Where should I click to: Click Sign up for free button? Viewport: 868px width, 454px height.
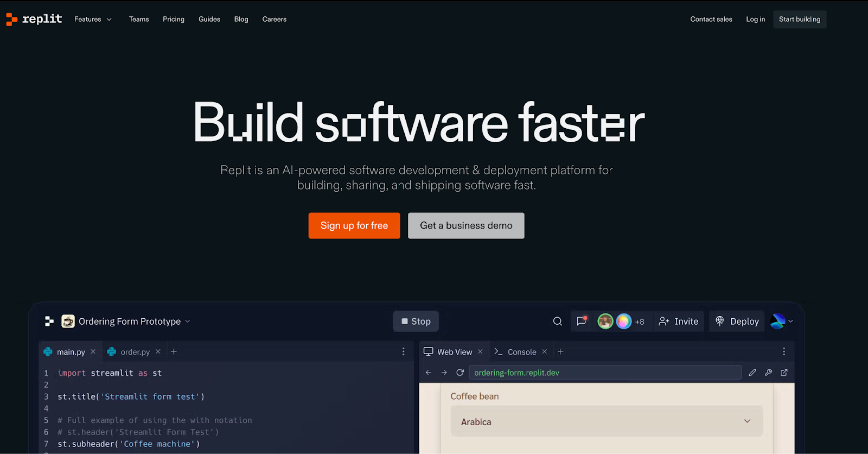[354, 225]
